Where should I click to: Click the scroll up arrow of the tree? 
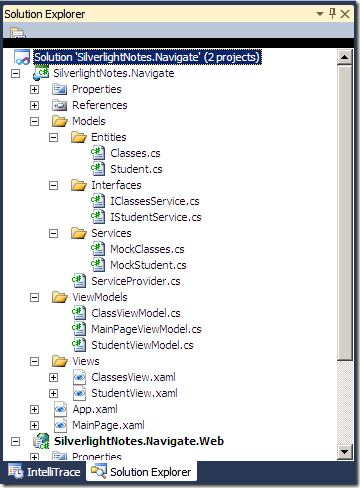pyautogui.click(x=345, y=57)
